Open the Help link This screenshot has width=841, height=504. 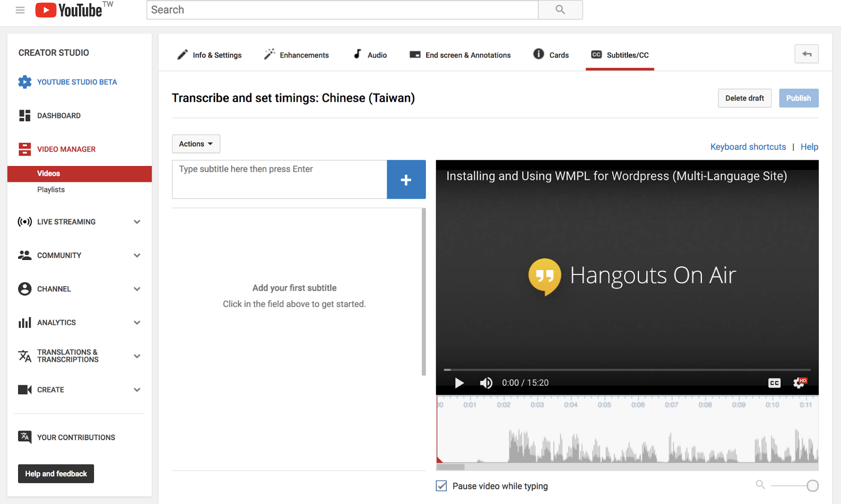tap(809, 147)
